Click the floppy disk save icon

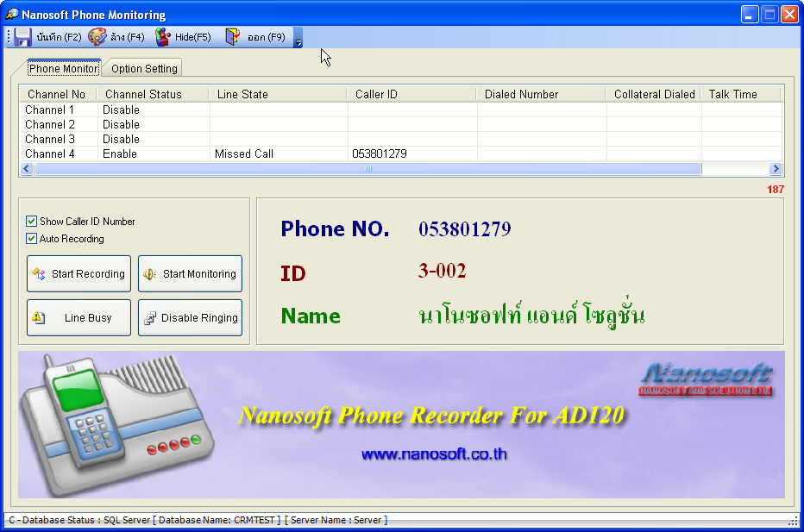click(22, 37)
